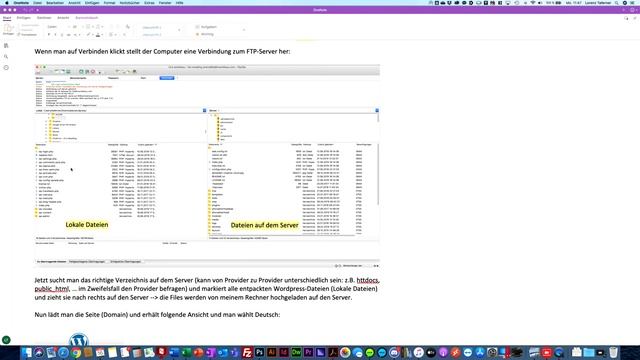The width and height of the screenshot is (640, 360).
Task: Open the Notizbücher menu in menu bar
Action: (130, 3)
